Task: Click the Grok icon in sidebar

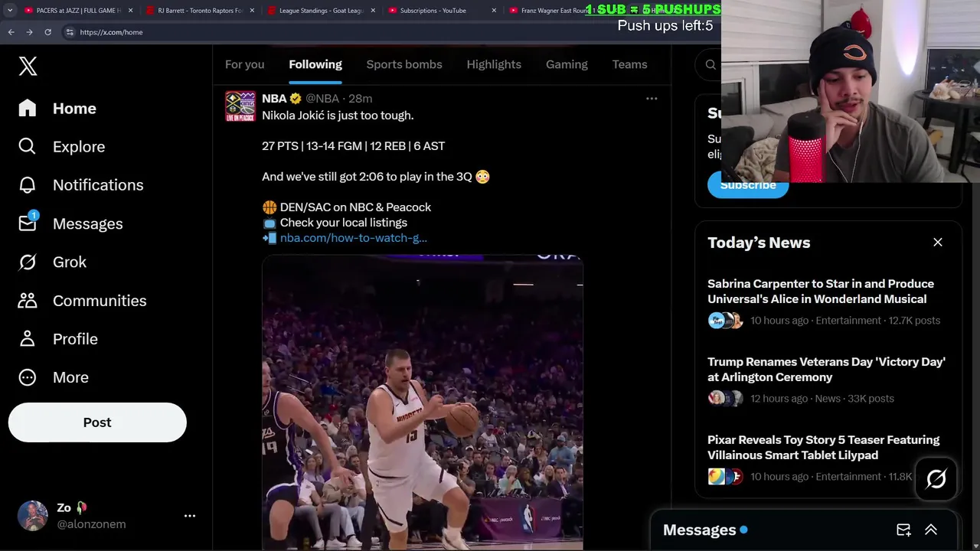Action: pyautogui.click(x=28, y=262)
